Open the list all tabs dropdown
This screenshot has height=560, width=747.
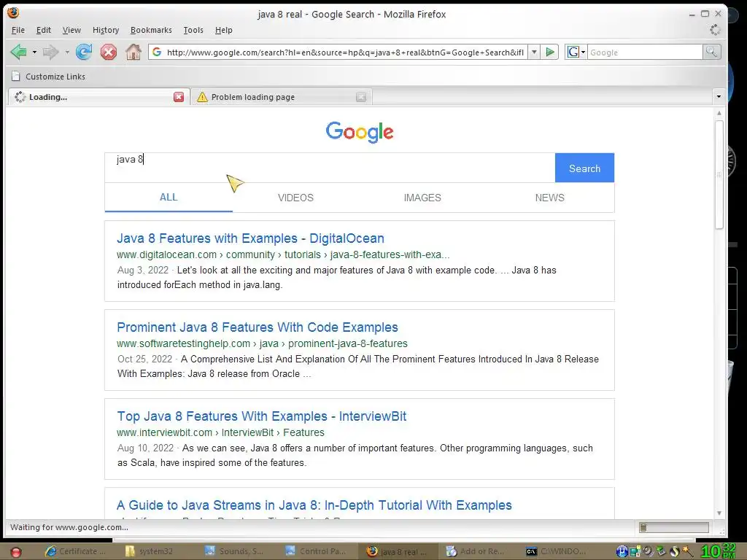pyautogui.click(x=719, y=97)
